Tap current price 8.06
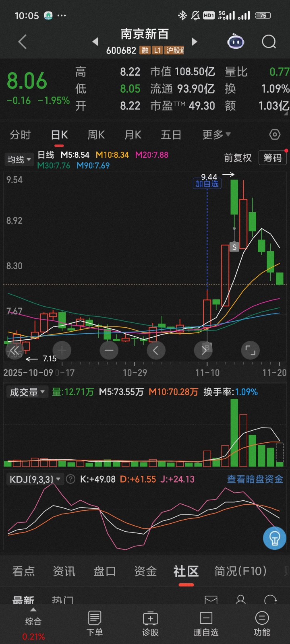Screen dimensions: 290x644 (27, 81)
